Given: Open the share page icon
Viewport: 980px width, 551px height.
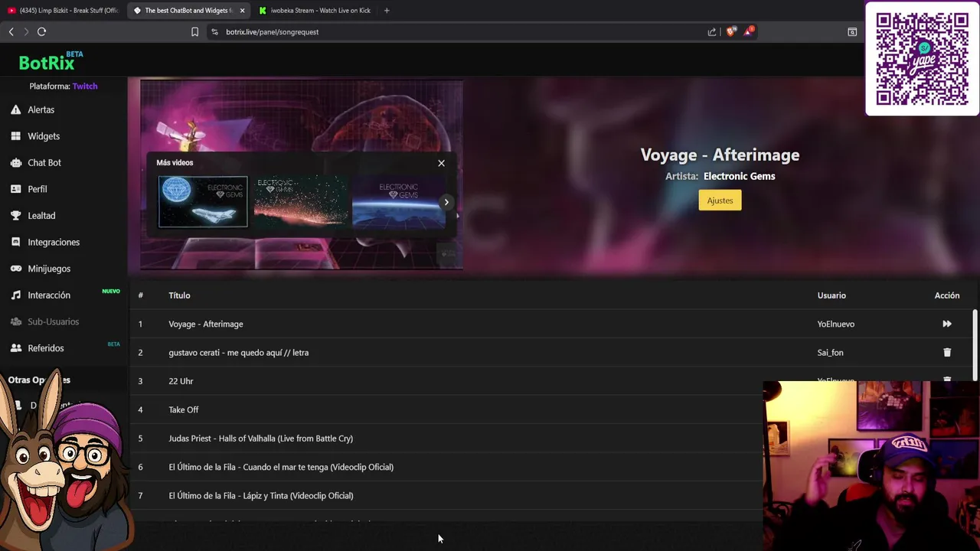Looking at the screenshot, I should click(x=712, y=31).
